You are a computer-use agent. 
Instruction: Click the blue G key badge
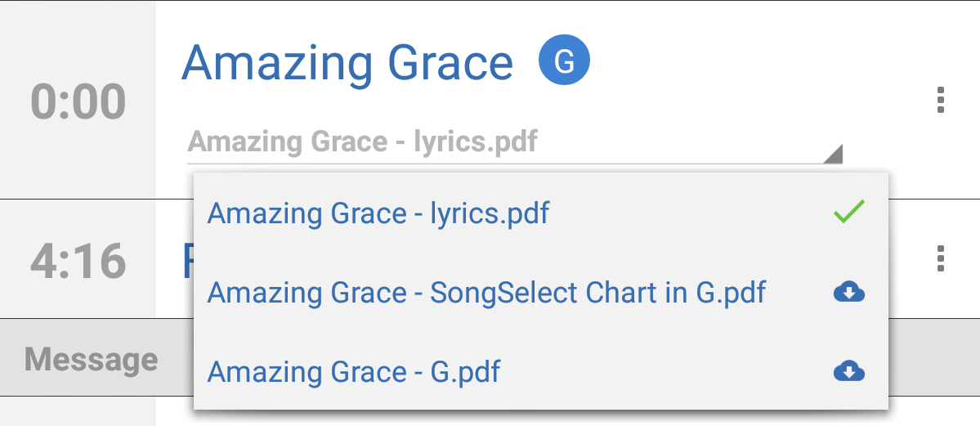tap(564, 60)
